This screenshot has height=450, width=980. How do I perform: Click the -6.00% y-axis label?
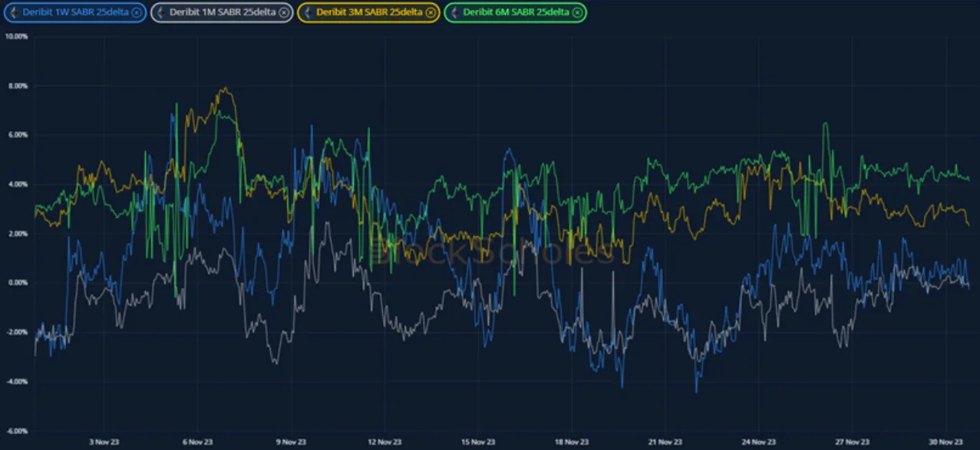[17, 430]
